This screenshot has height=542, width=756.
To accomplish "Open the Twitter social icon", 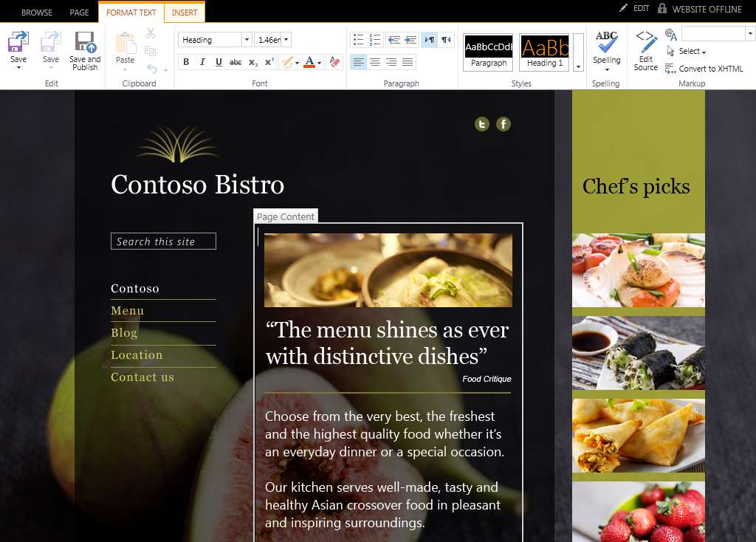I will click(x=481, y=124).
